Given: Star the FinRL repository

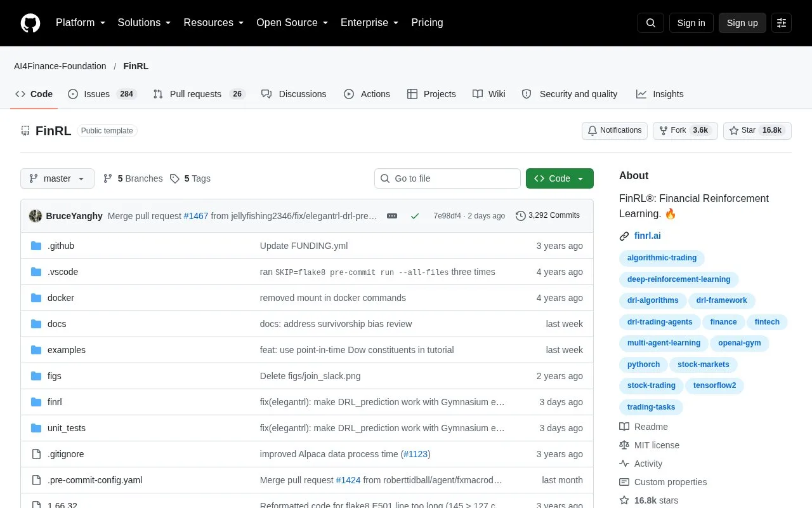Looking at the screenshot, I should click(757, 130).
